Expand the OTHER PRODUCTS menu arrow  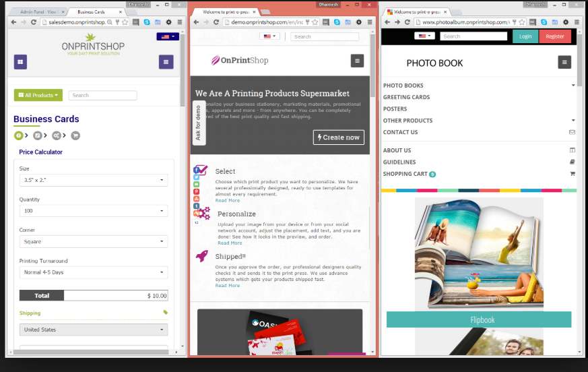tap(573, 121)
